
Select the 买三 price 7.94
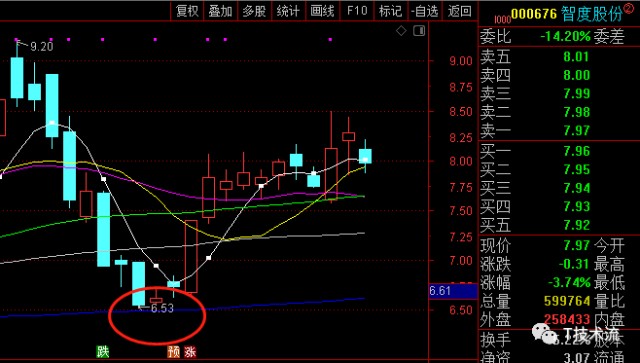point(576,188)
